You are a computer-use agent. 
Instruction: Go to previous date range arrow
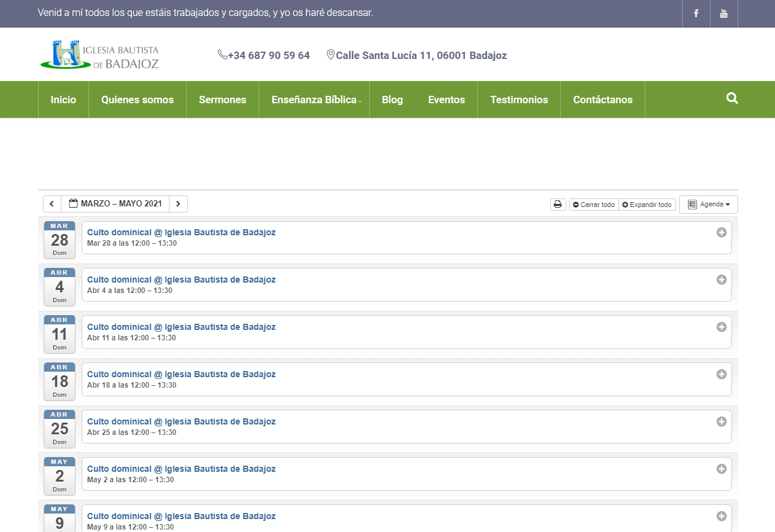[x=52, y=204]
